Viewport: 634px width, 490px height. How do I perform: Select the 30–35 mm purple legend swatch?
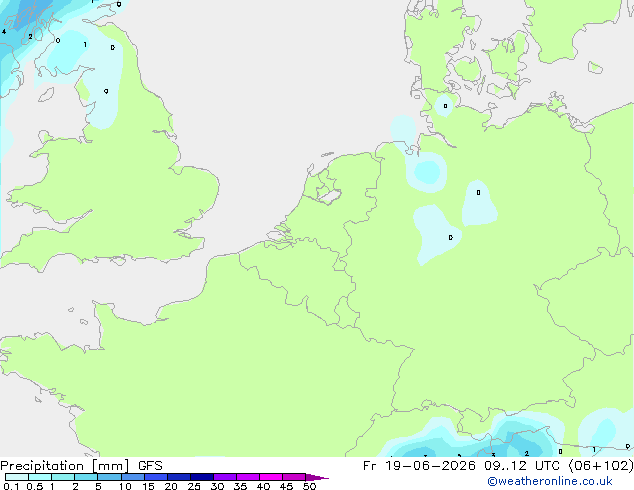225,477
